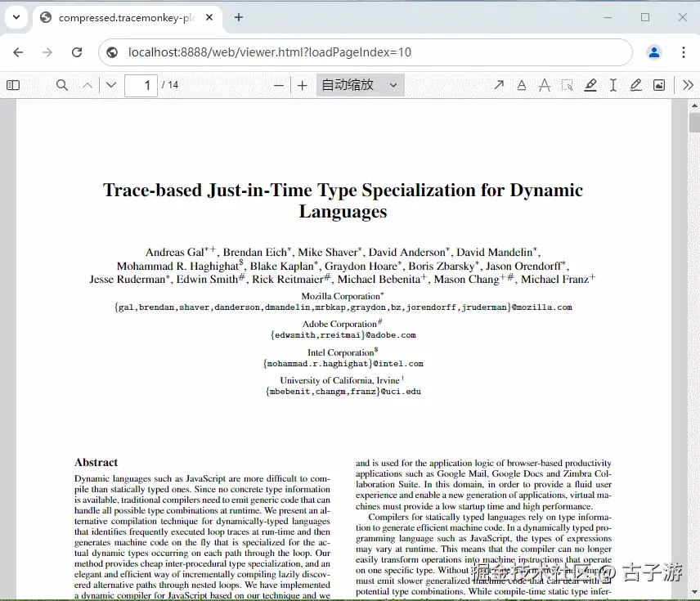Go forward in browser history
This screenshot has height=601, width=700.
point(47,52)
